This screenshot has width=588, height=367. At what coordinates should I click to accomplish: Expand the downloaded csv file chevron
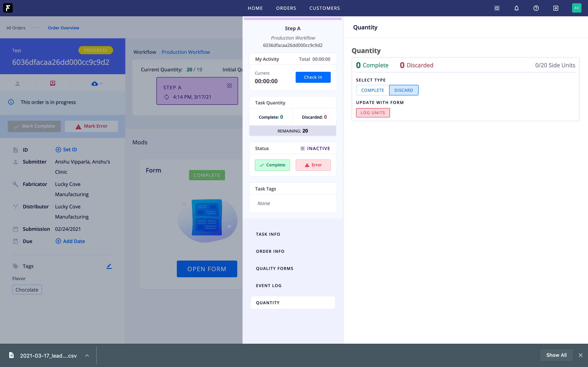click(87, 356)
